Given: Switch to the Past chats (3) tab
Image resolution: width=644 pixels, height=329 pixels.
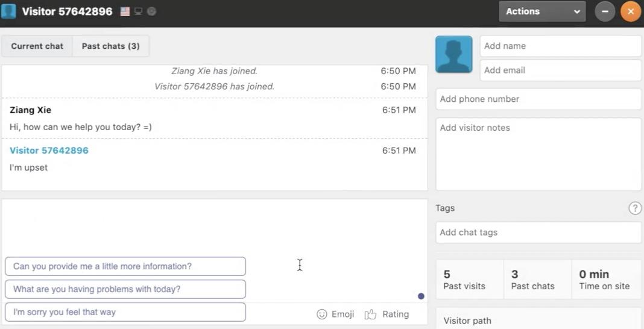Looking at the screenshot, I should tap(110, 46).
